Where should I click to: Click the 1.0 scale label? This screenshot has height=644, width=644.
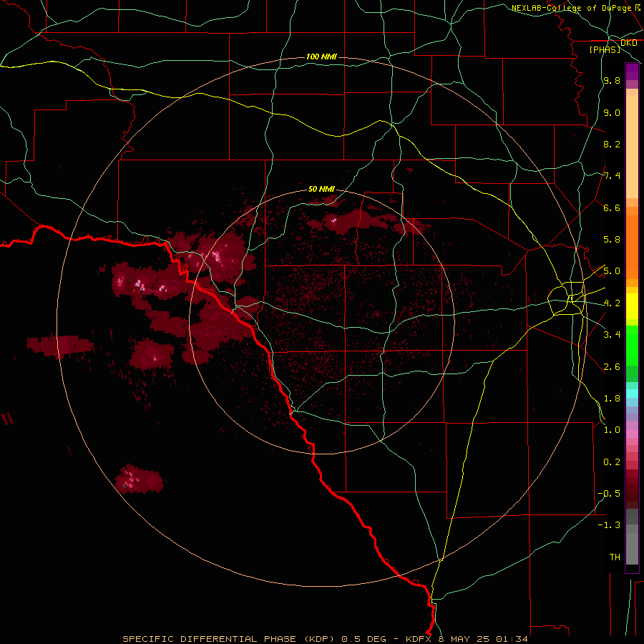[x=612, y=430]
